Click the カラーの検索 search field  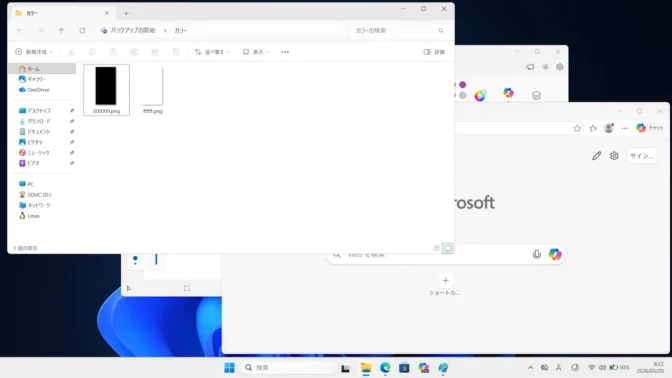399,30
